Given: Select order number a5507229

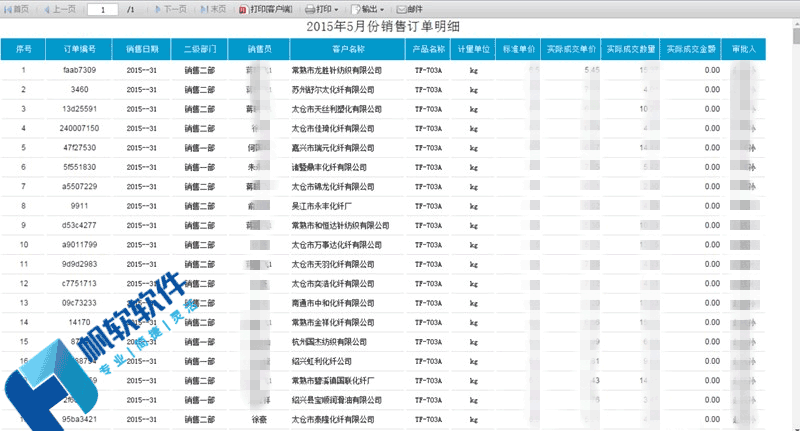Looking at the screenshot, I should point(79,186).
